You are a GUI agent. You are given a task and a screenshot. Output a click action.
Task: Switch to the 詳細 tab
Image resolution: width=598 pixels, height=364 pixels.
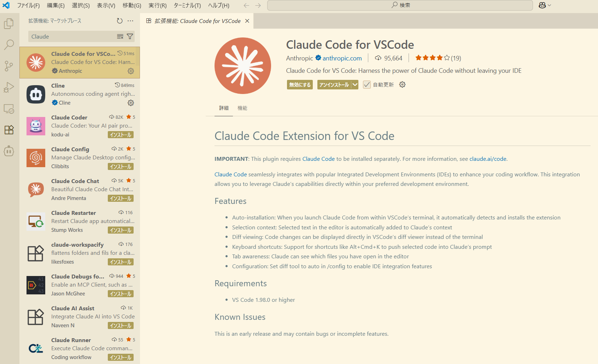[x=224, y=108]
